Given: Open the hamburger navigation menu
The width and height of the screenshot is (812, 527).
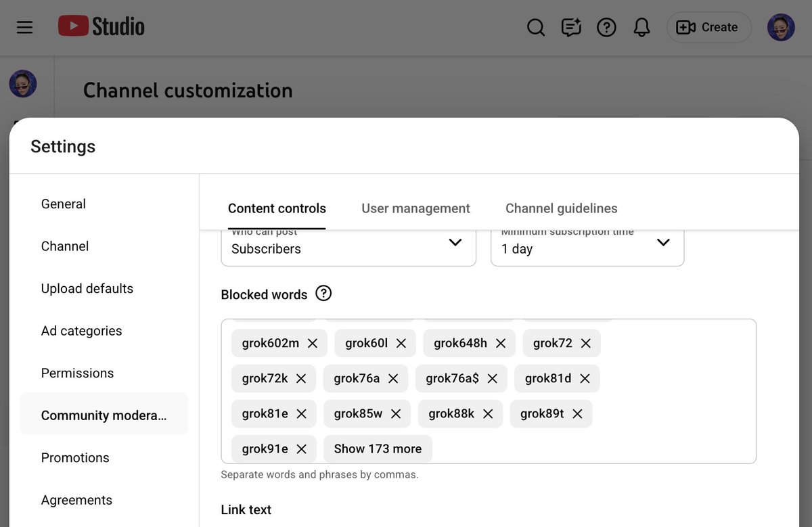Looking at the screenshot, I should [x=25, y=28].
